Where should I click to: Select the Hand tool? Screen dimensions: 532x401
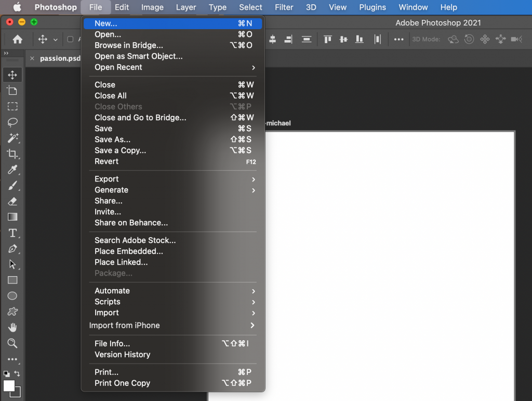(12, 327)
